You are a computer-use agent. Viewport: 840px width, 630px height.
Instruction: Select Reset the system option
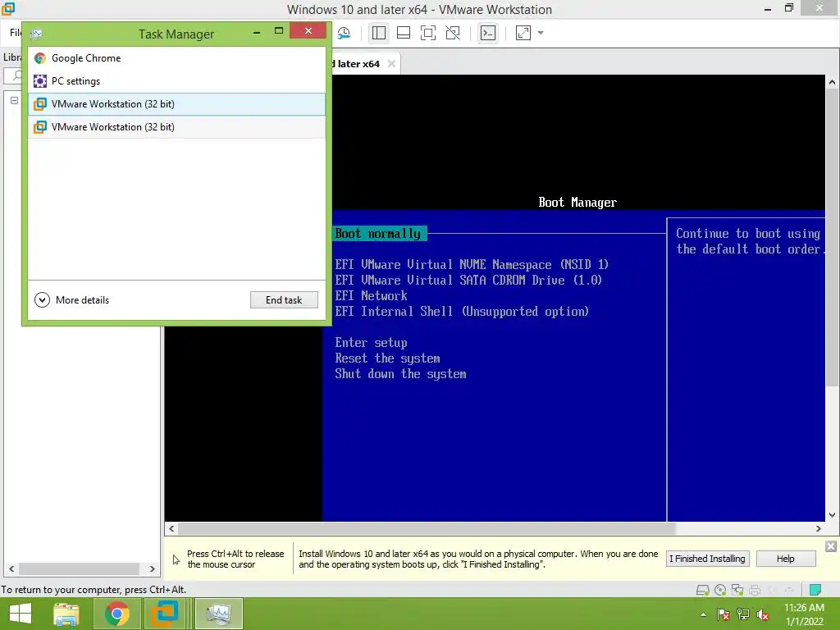tap(388, 358)
